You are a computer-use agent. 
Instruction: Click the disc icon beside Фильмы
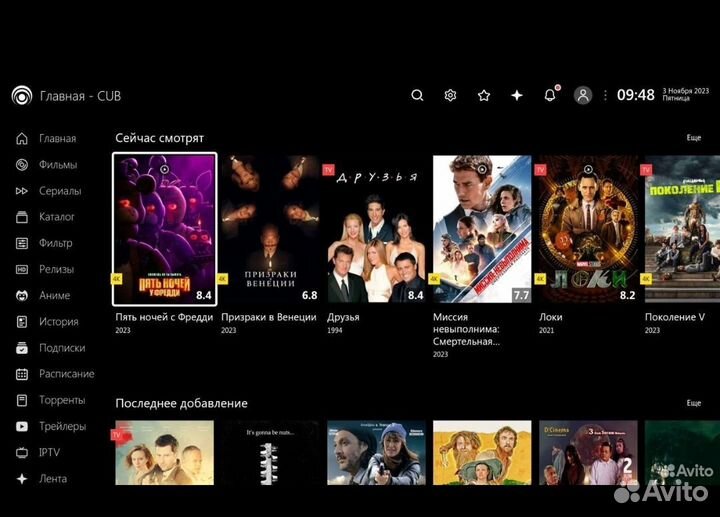coord(22,165)
